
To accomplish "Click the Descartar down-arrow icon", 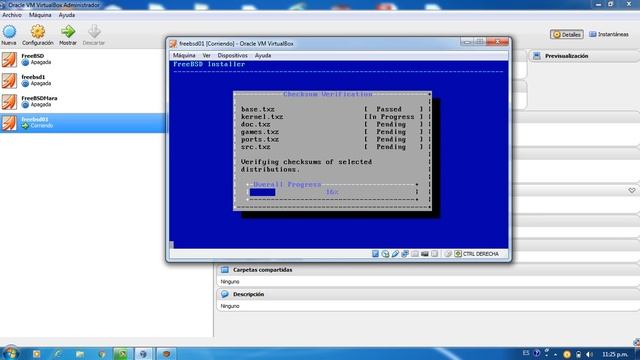I will click(94, 31).
